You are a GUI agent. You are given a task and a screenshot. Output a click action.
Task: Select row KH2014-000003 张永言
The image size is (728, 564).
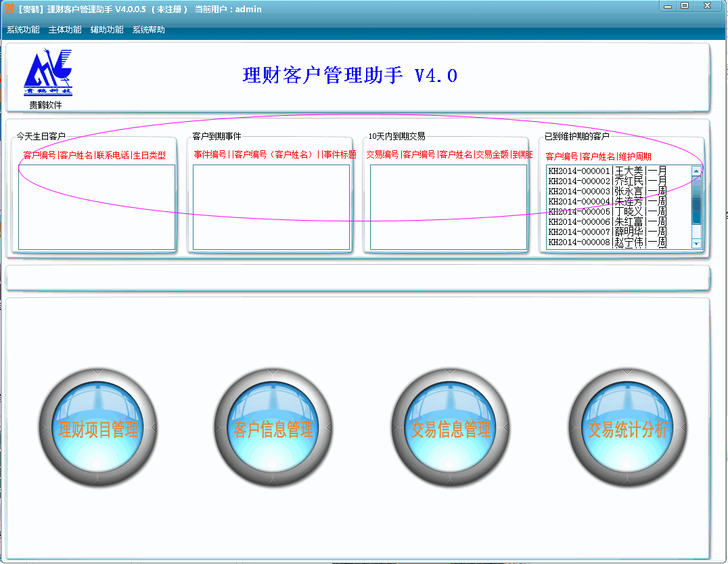coord(608,191)
